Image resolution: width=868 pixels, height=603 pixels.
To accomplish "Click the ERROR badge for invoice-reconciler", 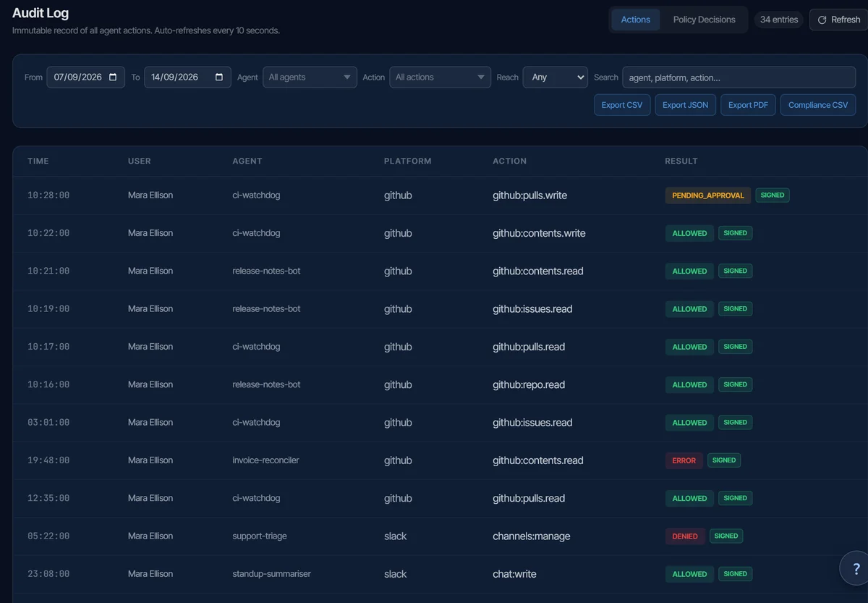I will tap(684, 460).
